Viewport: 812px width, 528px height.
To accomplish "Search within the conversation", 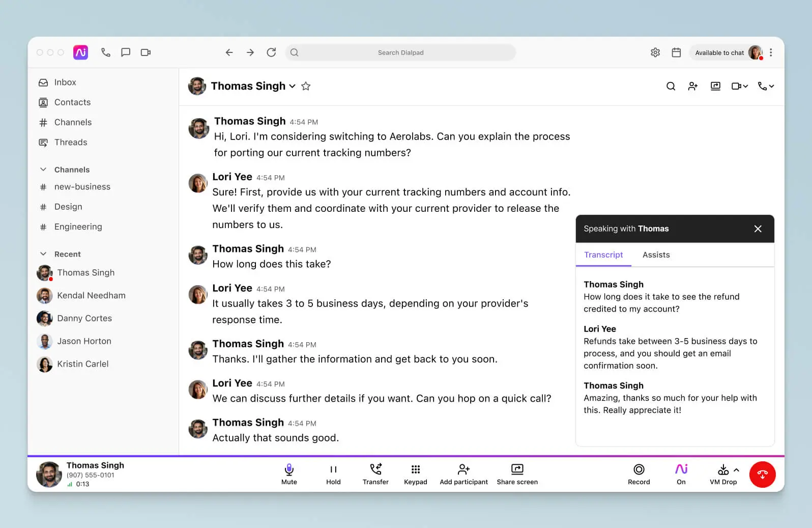I will (x=671, y=86).
